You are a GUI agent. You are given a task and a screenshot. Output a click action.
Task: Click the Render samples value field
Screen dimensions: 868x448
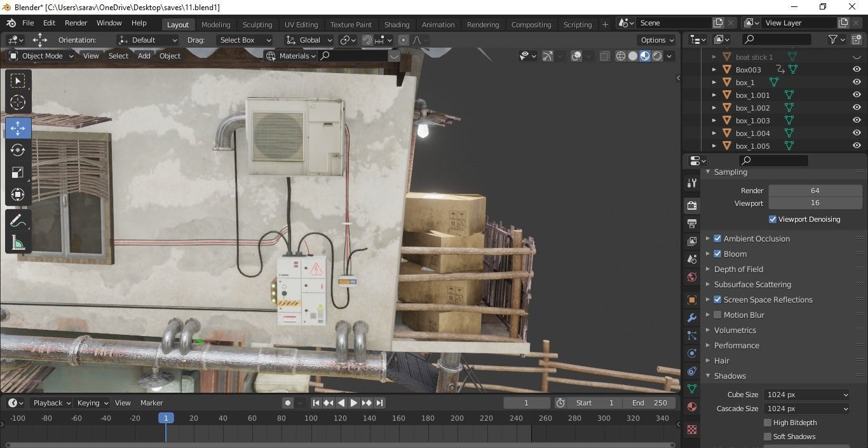coord(815,191)
